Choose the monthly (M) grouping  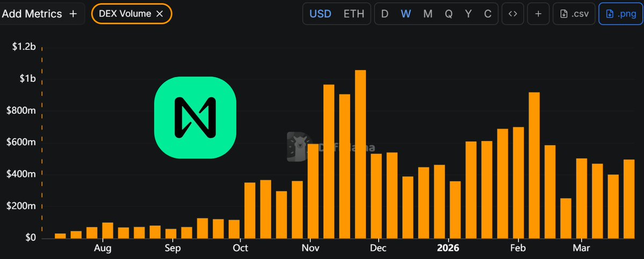coord(428,14)
